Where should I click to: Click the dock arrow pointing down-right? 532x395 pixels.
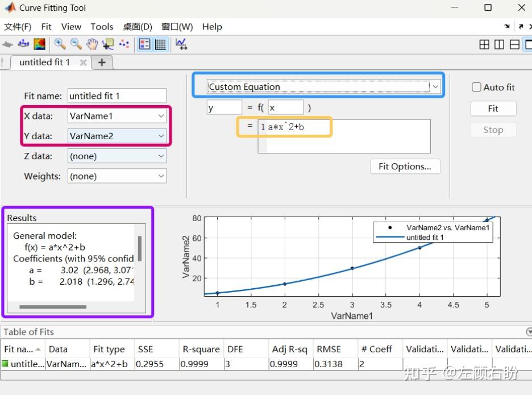[507, 27]
